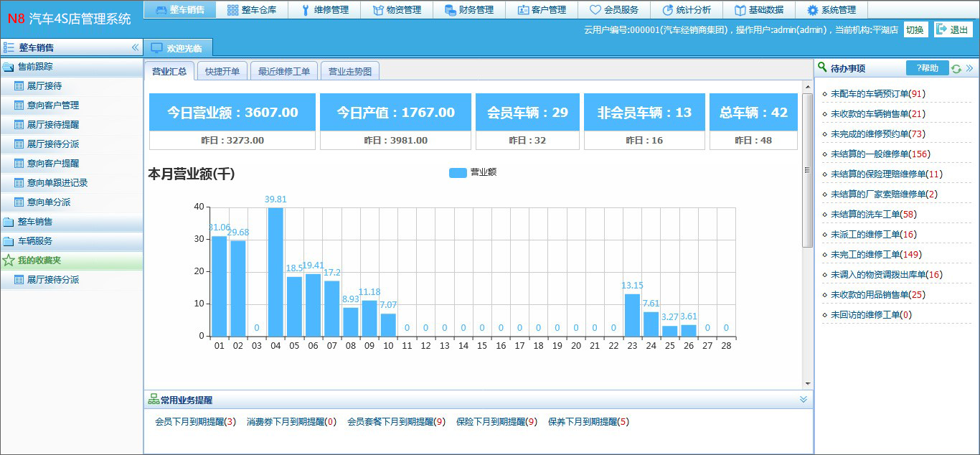Open the 维修管理 top menu
This screenshot has width=980, height=455.
point(324,10)
